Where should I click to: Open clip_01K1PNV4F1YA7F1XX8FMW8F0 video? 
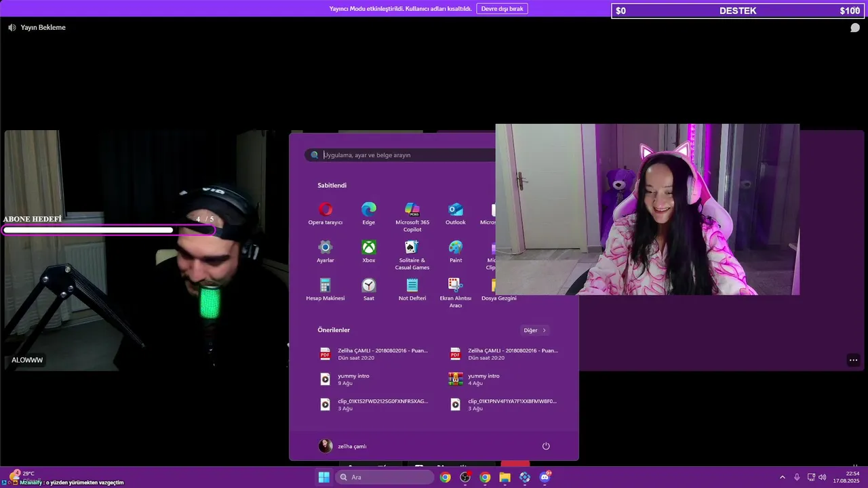pos(505,405)
